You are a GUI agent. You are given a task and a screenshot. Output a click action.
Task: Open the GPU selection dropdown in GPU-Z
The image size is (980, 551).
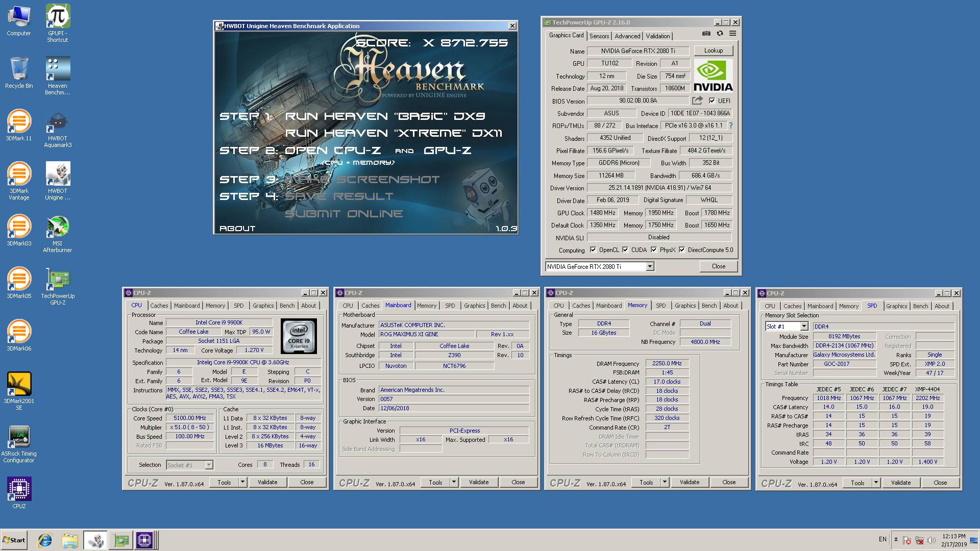650,266
